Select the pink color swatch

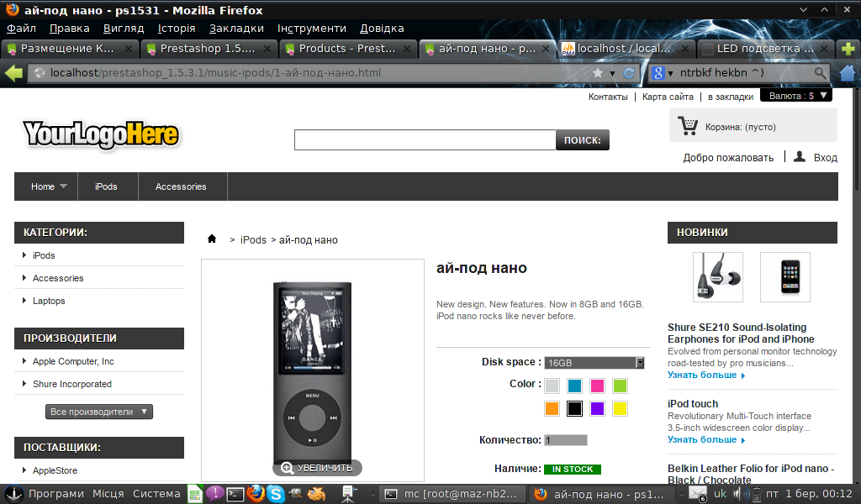pos(597,386)
